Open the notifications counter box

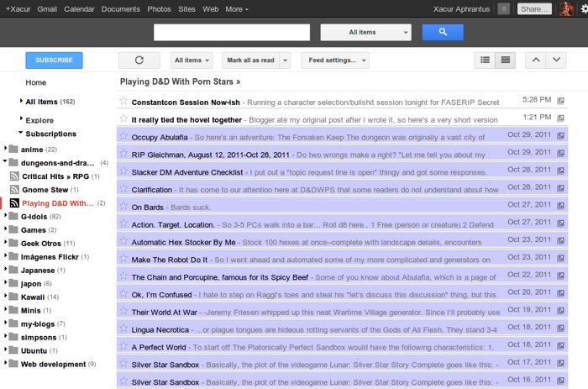(x=504, y=9)
